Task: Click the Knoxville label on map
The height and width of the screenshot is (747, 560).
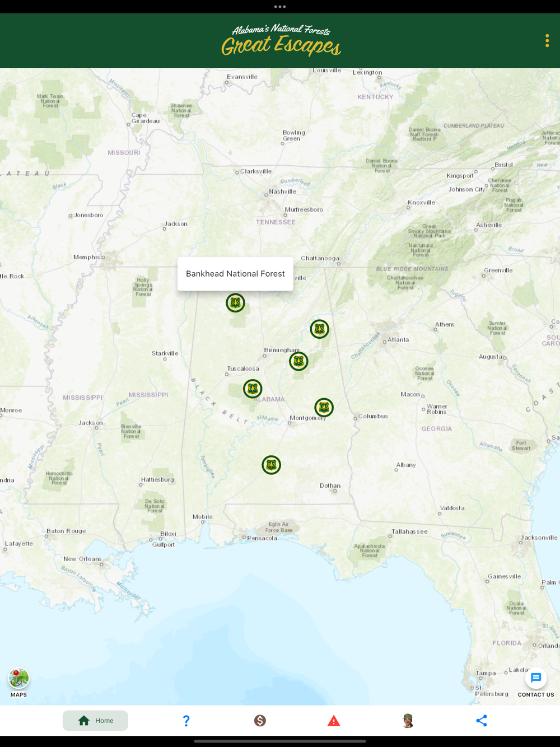Action: 421,203
